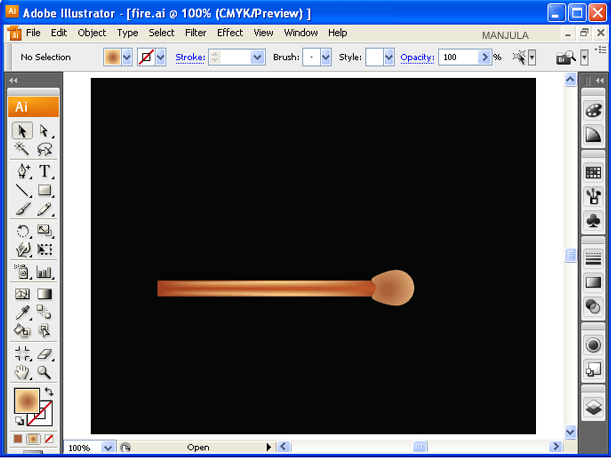The height and width of the screenshot is (459, 611).
Task: Open the Type menu
Action: (127, 33)
